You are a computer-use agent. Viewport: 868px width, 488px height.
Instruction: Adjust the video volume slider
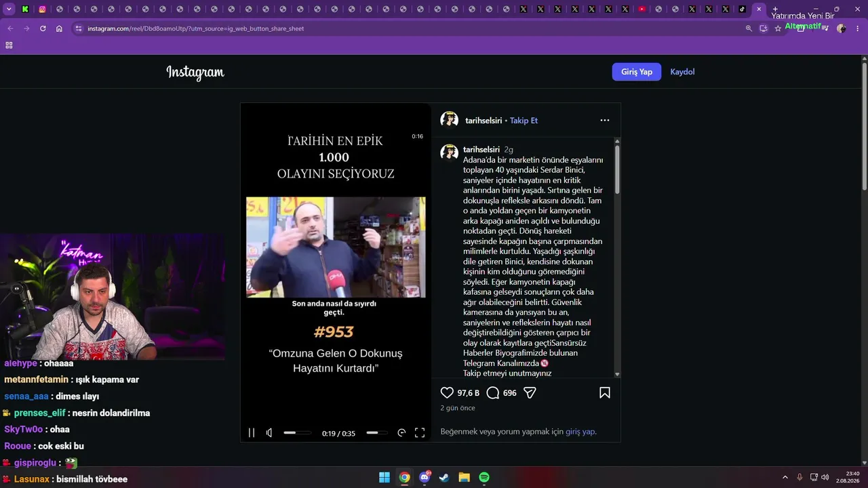tap(297, 432)
